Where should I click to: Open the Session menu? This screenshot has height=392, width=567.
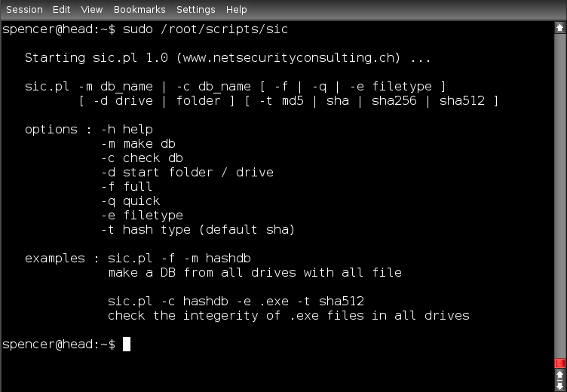pos(24,9)
